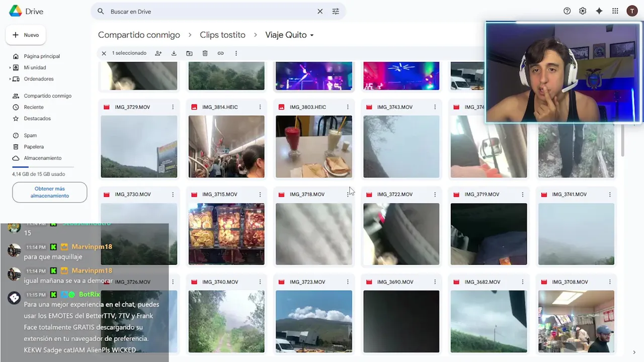Click the IMG_3718.MOV file name

pos(307,195)
